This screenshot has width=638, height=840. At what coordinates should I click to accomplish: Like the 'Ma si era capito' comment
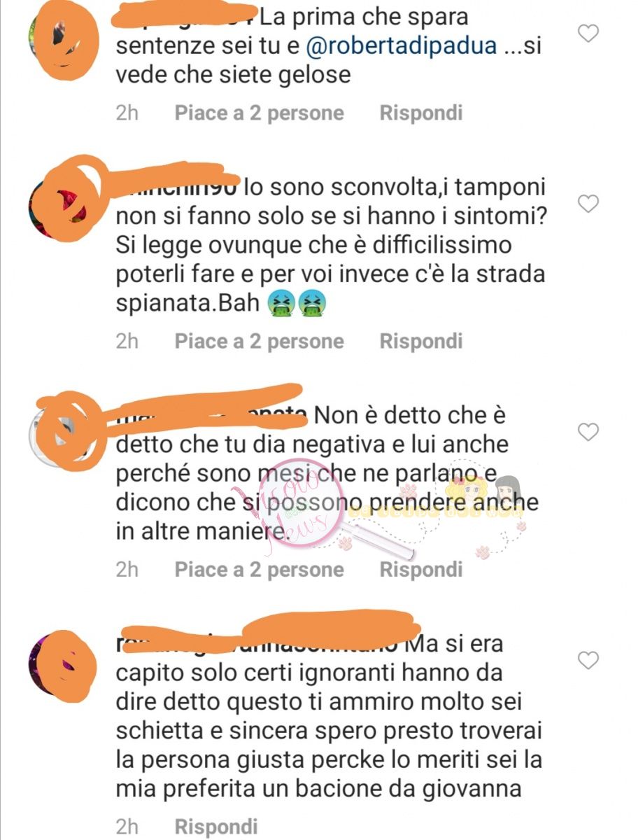click(x=590, y=659)
